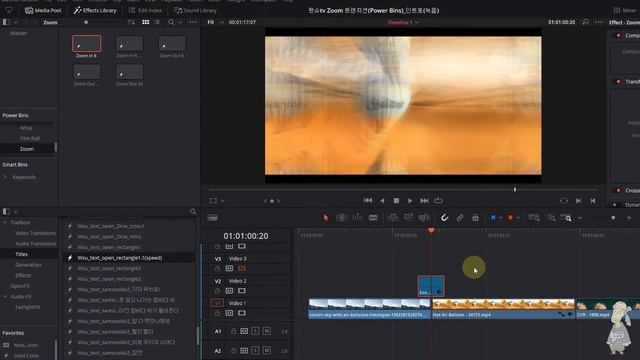Image resolution: width=640 pixels, height=360 pixels.
Task: Open the Fit viewer zoom dropdown
Action: point(216,22)
